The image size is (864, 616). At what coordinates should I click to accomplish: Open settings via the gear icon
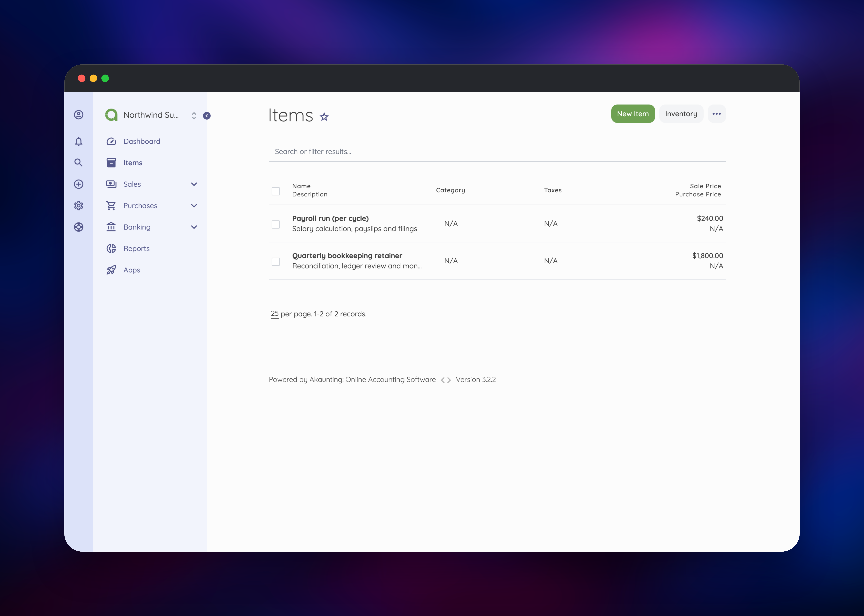click(79, 206)
